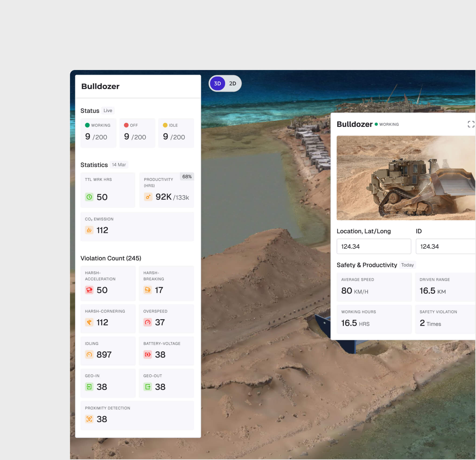
Task: Click the idling indicator icon
Action: [x=89, y=355]
